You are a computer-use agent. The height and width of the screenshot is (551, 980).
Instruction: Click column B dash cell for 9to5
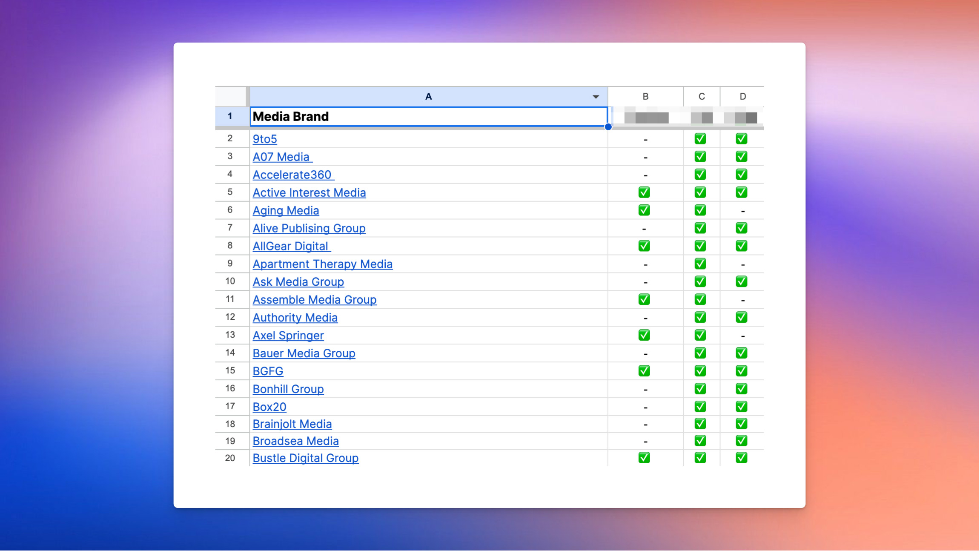pos(645,140)
